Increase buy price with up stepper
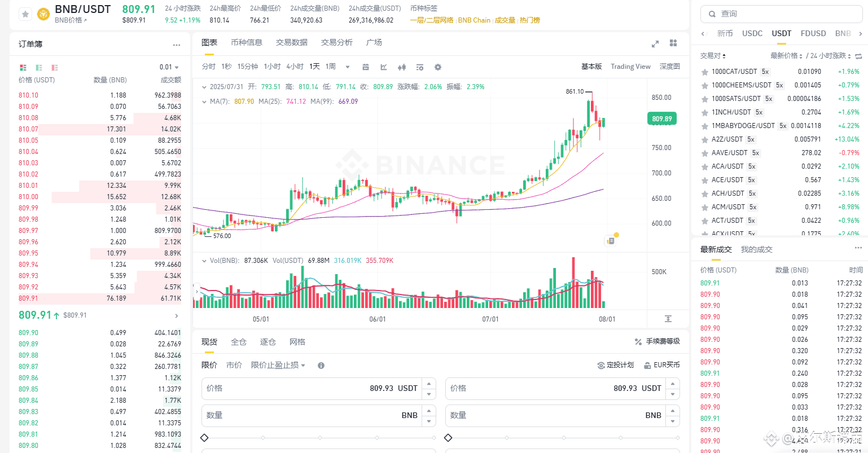 pyautogui.click(x=429, y=383)
